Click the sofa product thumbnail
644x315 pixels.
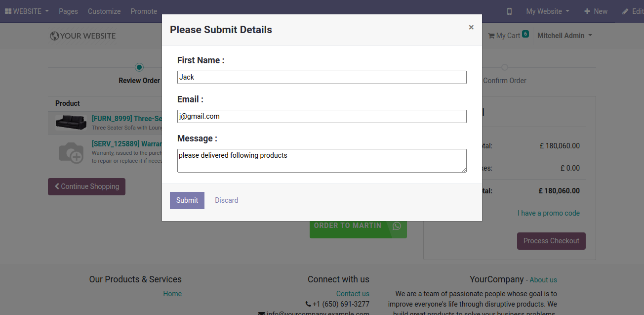[x=71, y=123]
